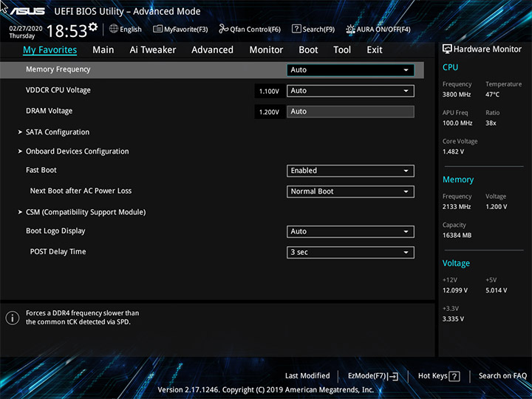Open MyFavorite(F3) menu icon

pyautogui.click(x=157, y=29)
